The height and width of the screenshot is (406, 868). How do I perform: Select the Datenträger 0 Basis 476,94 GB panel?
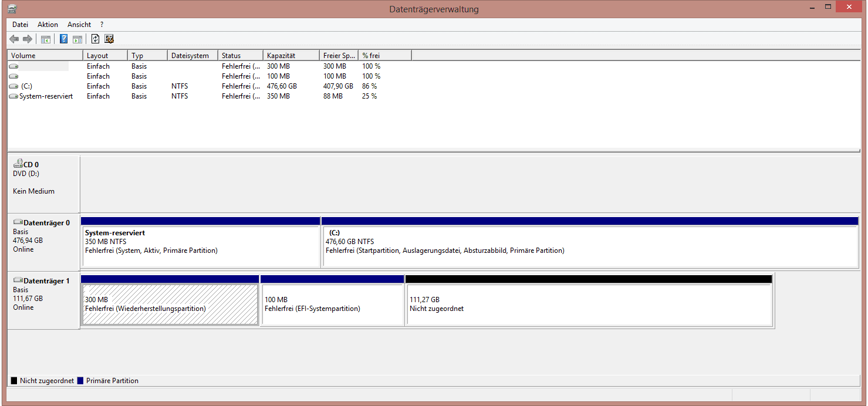click(43, 242)
